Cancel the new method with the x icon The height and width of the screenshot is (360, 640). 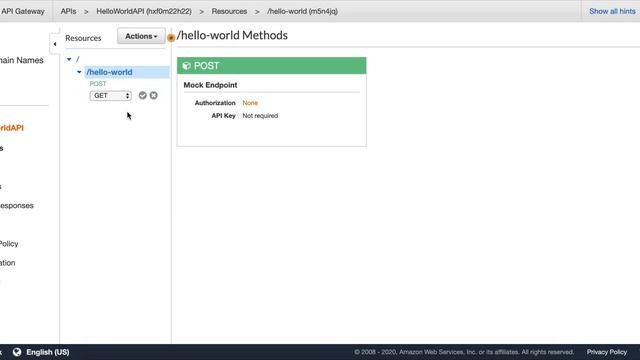pos(153,95)
